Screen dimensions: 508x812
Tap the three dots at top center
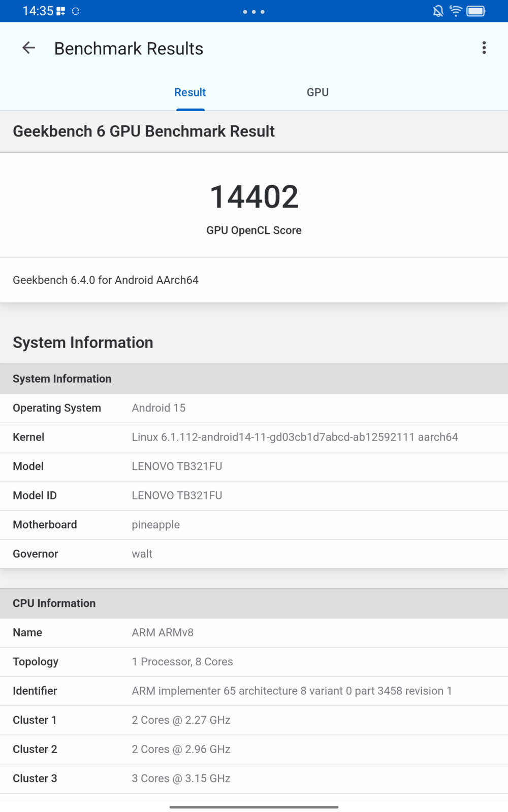point(253,12)
